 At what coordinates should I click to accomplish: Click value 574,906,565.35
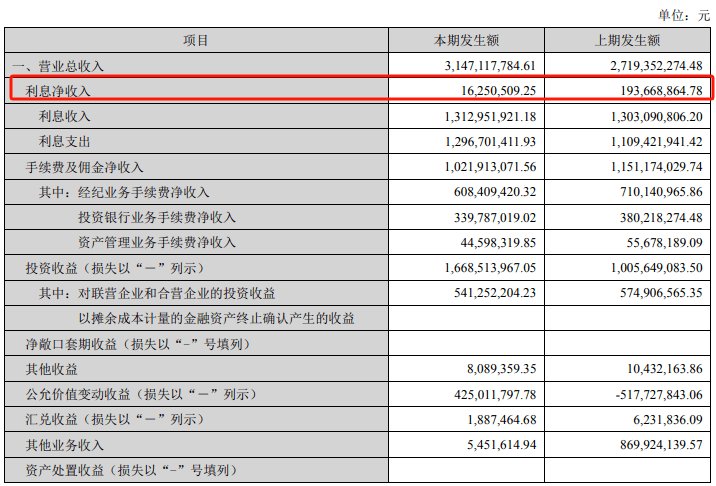662,293
